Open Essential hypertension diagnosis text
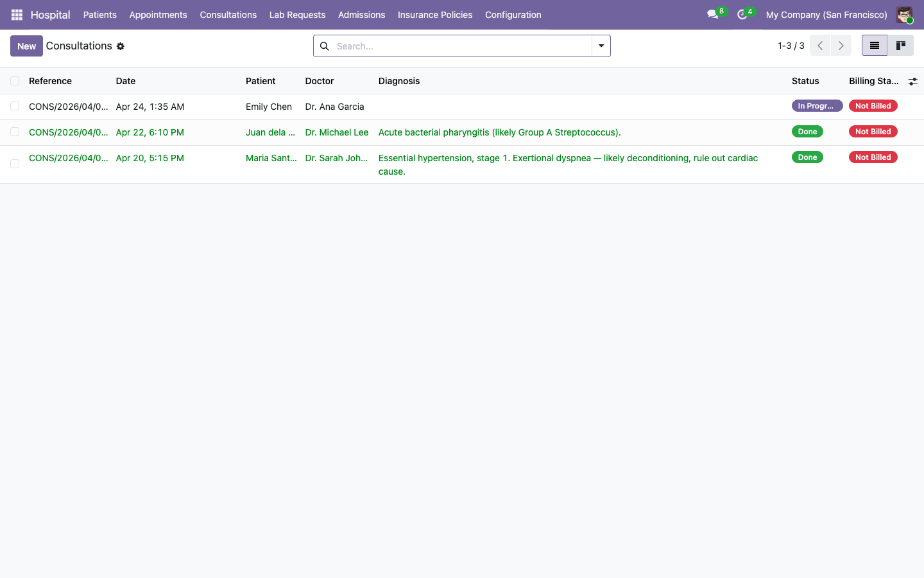 pyautogui.click(x=569, y=164)
